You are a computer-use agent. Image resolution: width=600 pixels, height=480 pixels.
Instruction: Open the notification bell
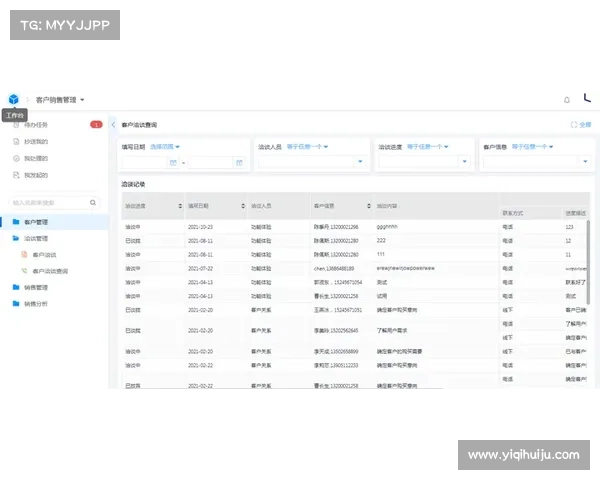click(x=567, y=100)
